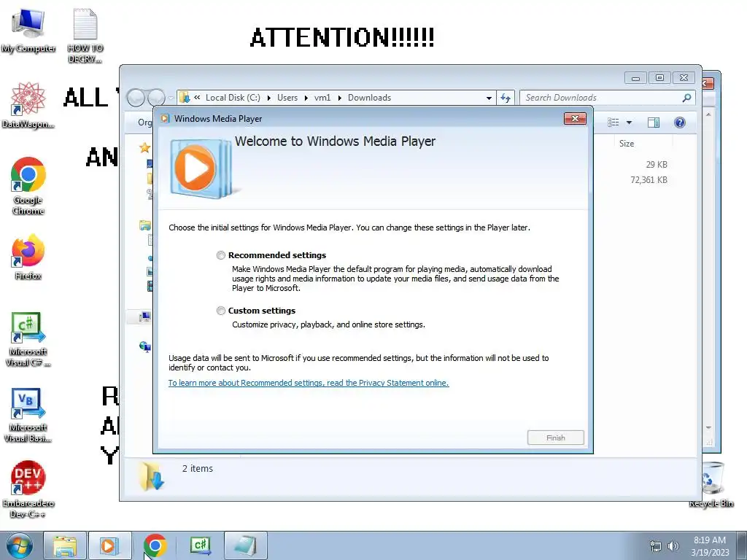
Task: Click the network icon in system tray
Action: (656, 546)
